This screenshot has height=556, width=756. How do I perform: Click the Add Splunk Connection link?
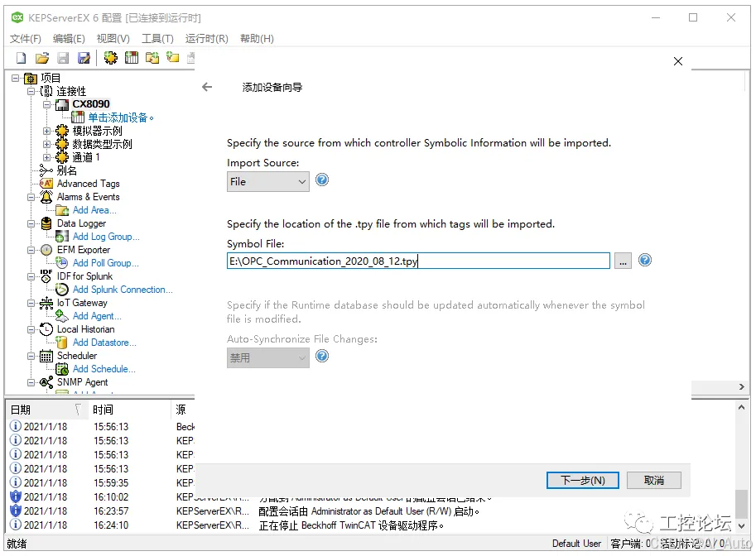123,290
